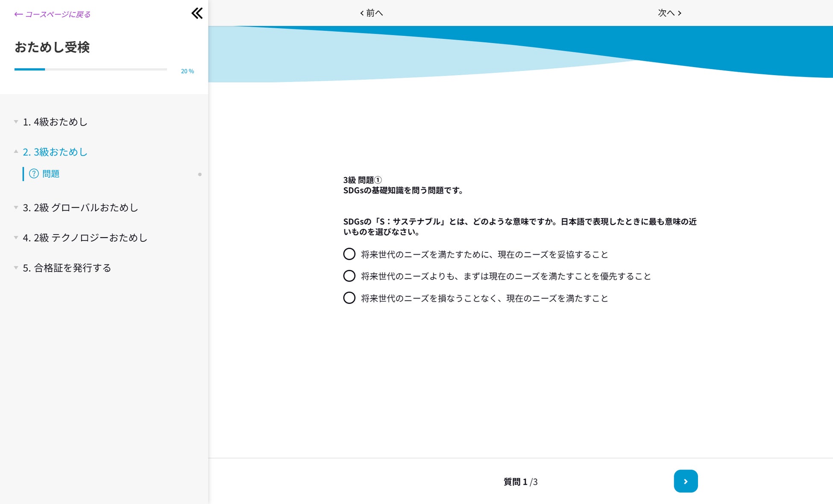The image size is (833, 504).
Task: Click the course title おためし受検
Action: (52, 48)
